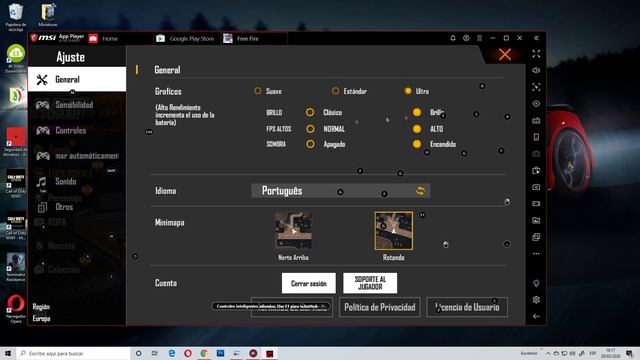The width and height of the screenshot is (640, 360).
Task: Click the red Home icon in the App Player
Action: [93, 38]
